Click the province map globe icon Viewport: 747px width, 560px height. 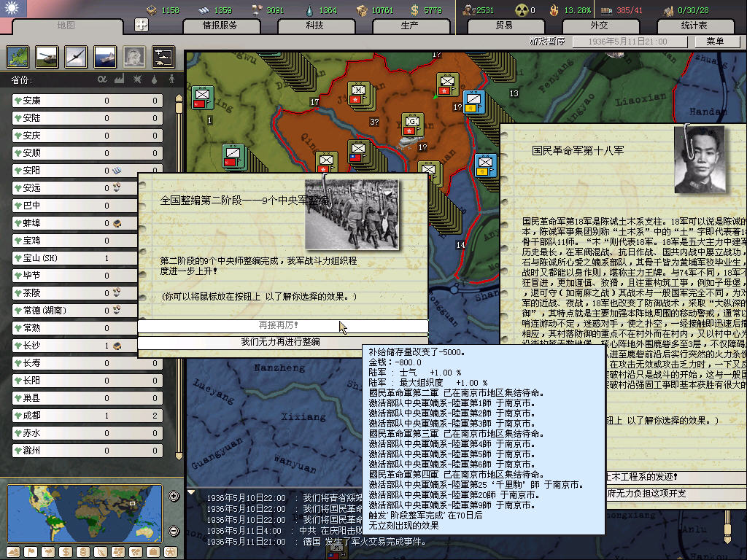[x=18, y=56]
